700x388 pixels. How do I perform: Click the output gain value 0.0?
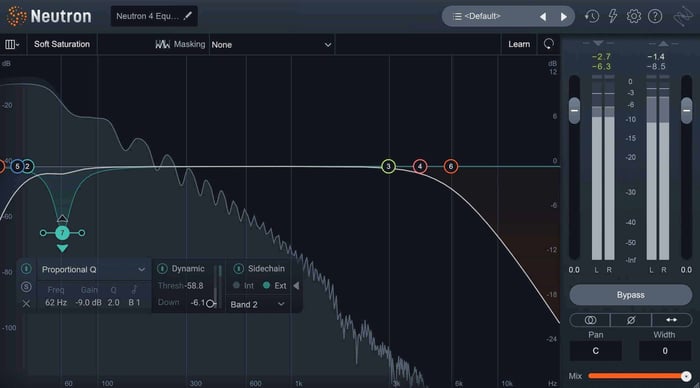coord(686,270)
